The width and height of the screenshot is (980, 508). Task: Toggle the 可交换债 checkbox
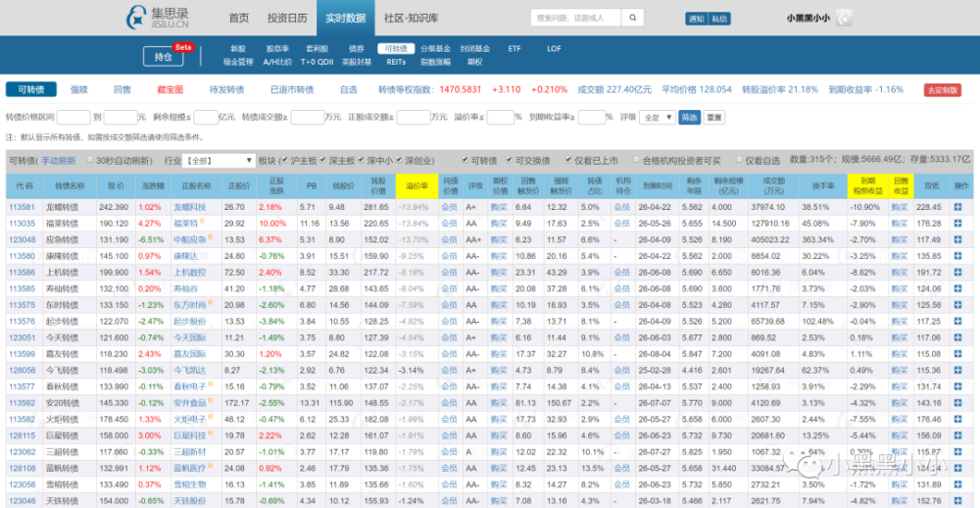510,160
